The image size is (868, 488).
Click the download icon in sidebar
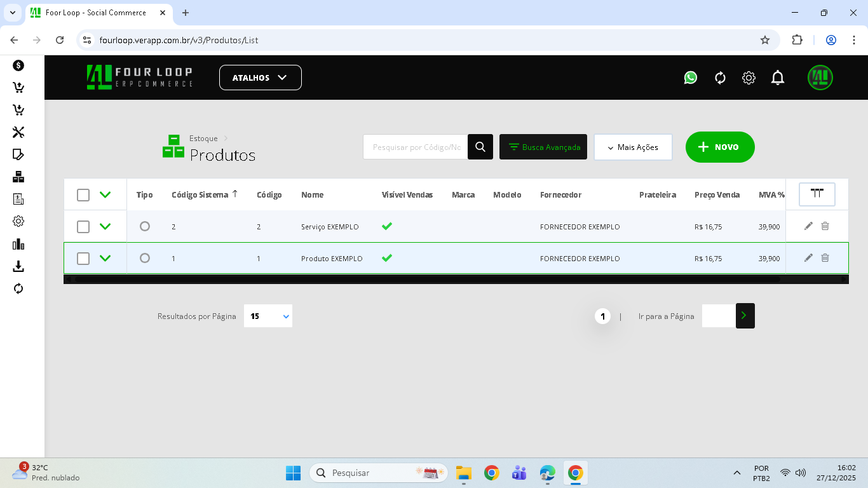(18, 266)
